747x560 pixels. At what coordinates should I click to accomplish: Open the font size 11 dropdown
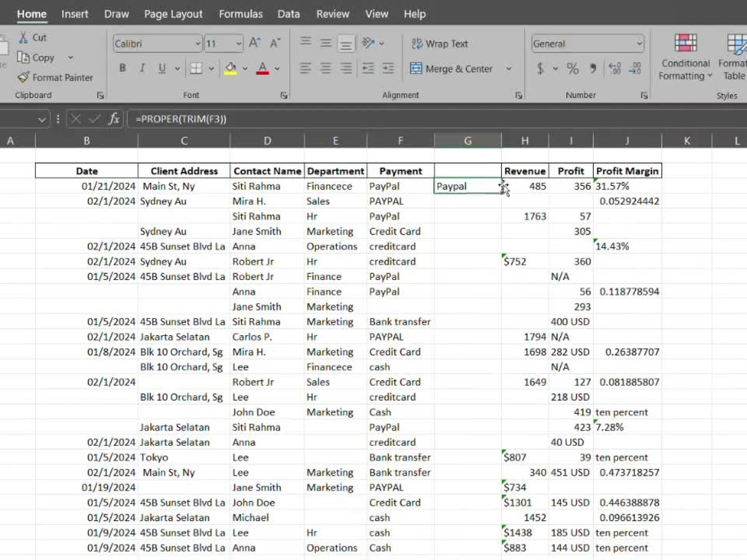(238, 44)
